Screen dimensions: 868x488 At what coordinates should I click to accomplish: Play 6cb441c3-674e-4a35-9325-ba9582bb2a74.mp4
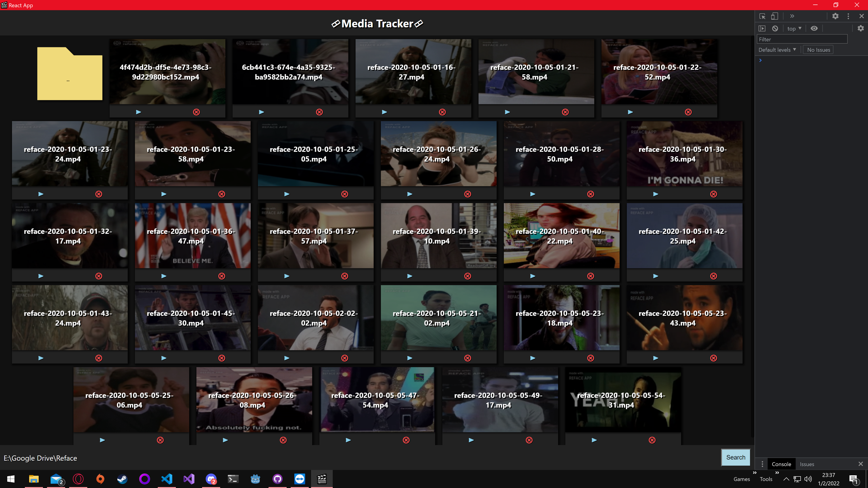[262, 112]
